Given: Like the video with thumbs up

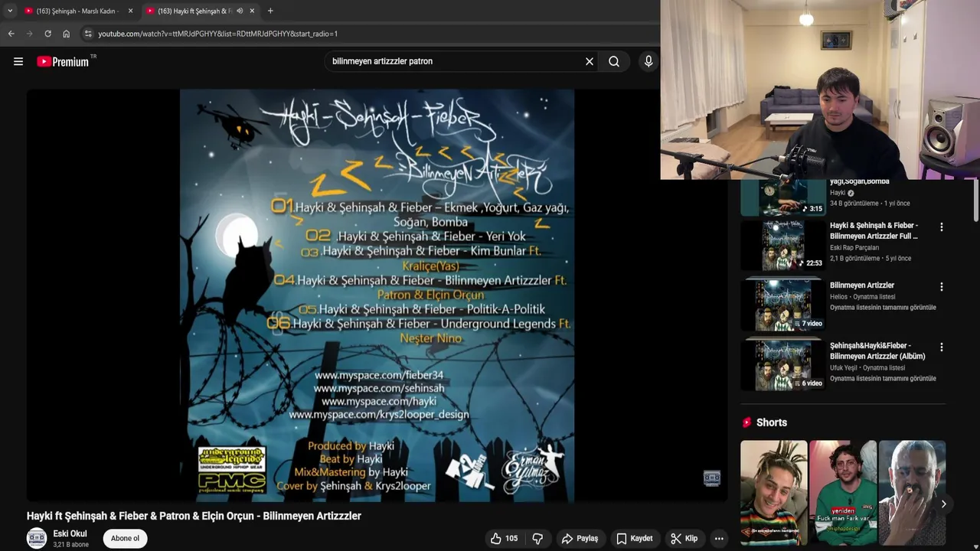Looking at the screenshot, I should pos(505,539).
